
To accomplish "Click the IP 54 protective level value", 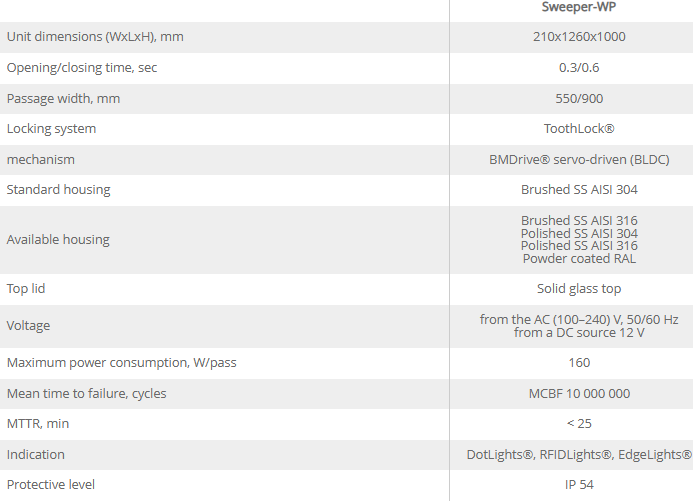I will pyautogui.click(x=579, y=484).
